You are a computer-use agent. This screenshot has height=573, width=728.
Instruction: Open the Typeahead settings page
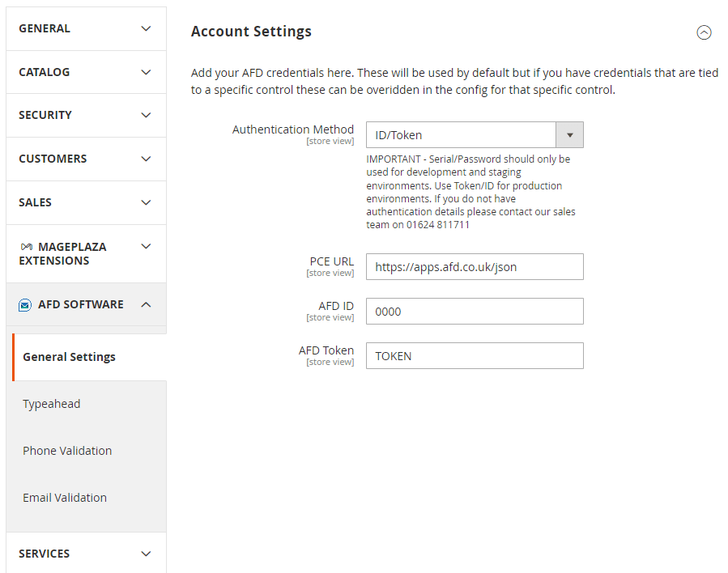tap(52, 404)
